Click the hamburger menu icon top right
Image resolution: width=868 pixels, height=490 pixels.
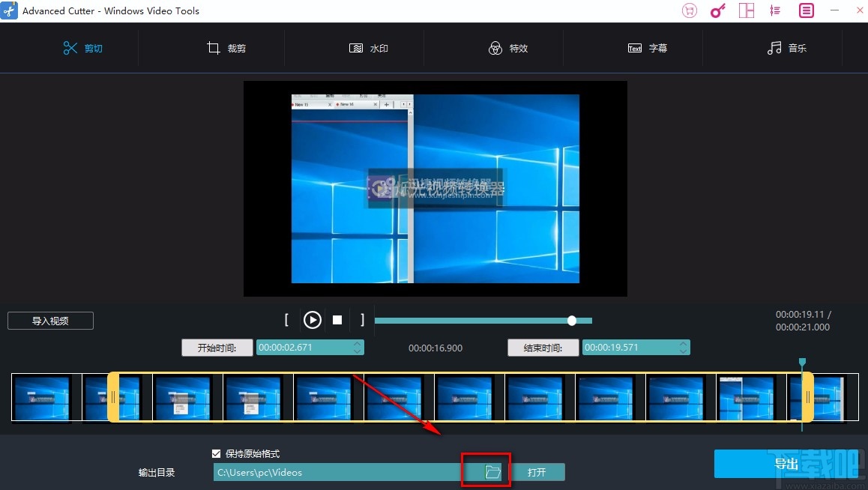[806, 10]
